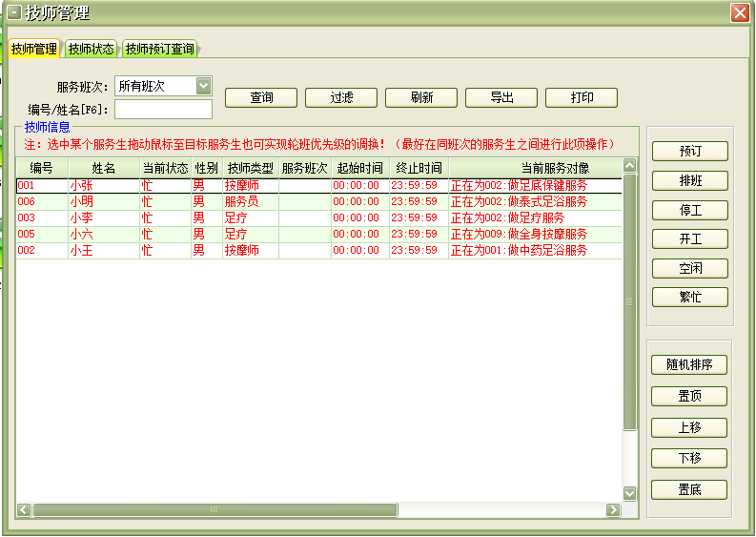
Task: Click the 开工 button
Action: tap(690, 239)
